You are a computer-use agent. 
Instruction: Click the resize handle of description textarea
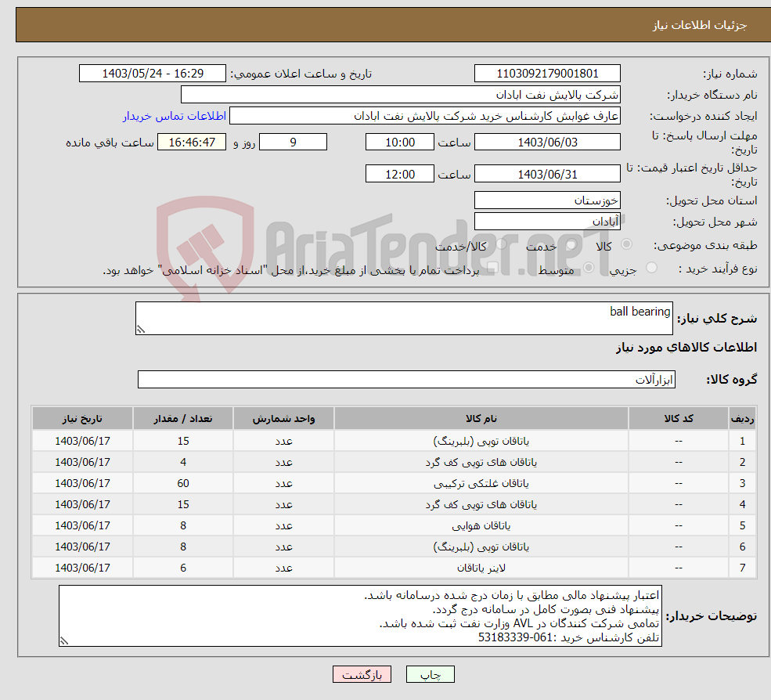(141, 330)
